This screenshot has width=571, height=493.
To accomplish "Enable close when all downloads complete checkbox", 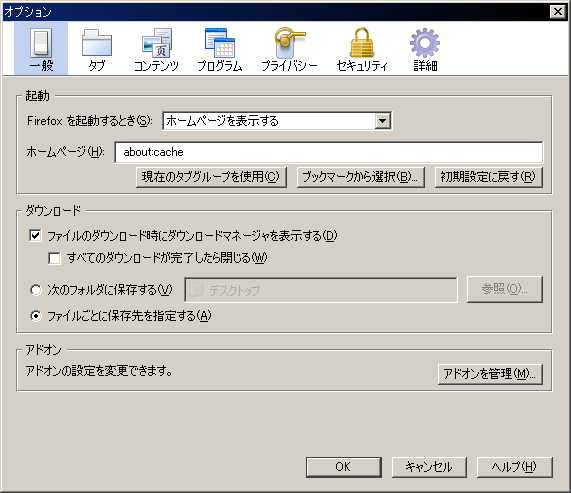I will (54, 258).
